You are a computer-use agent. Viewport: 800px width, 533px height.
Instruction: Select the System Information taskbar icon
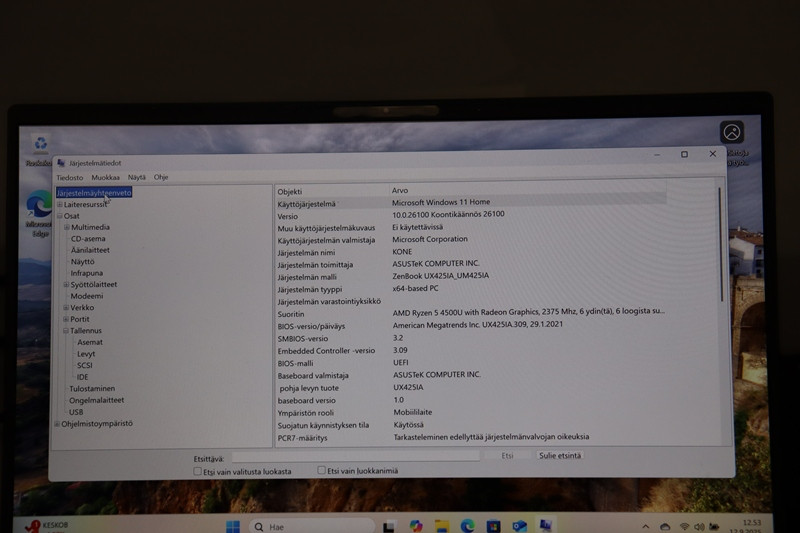point(545,525)
